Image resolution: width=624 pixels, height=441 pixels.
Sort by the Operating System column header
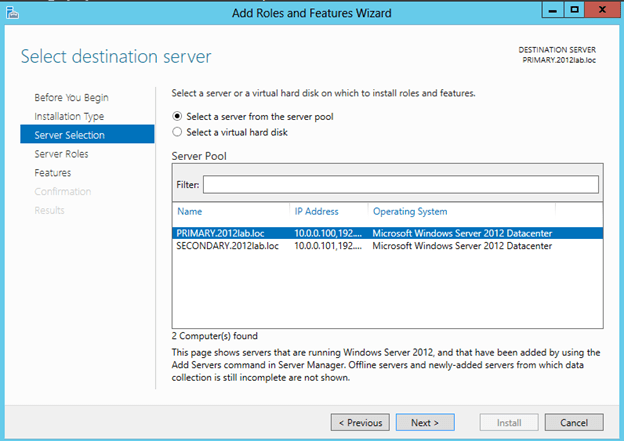(410, 212)
